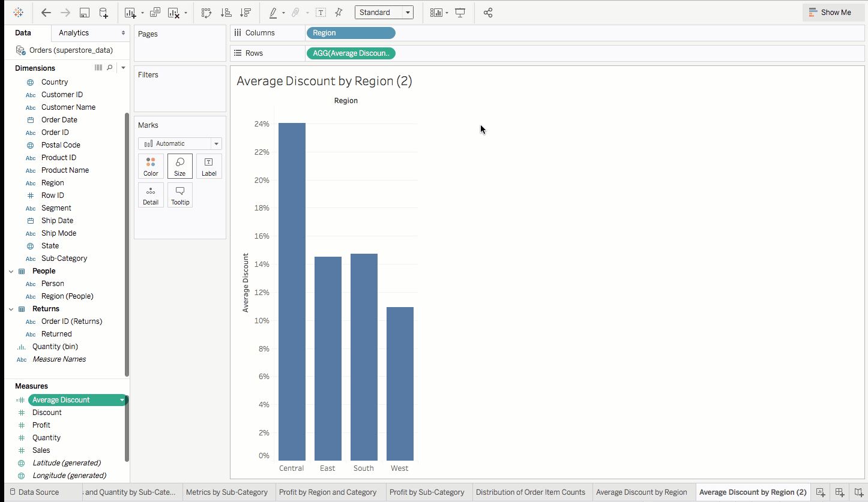Toggle the Fix axes pin icon
Image resolution: width=868 pixels, height=502 pixels.
(339, 13)
